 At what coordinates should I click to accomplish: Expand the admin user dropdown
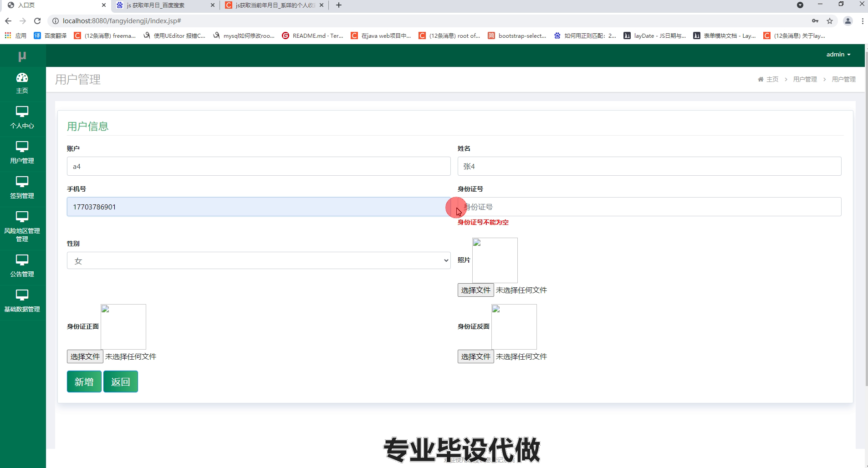(838, 55)
